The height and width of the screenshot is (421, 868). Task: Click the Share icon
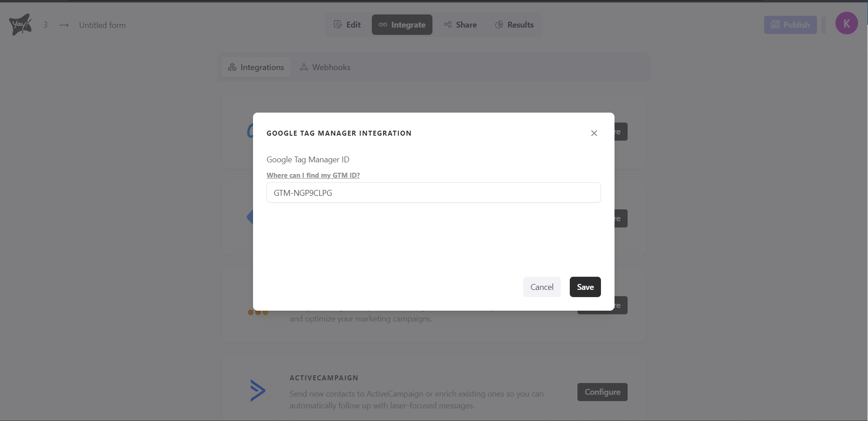pos(448,24)
